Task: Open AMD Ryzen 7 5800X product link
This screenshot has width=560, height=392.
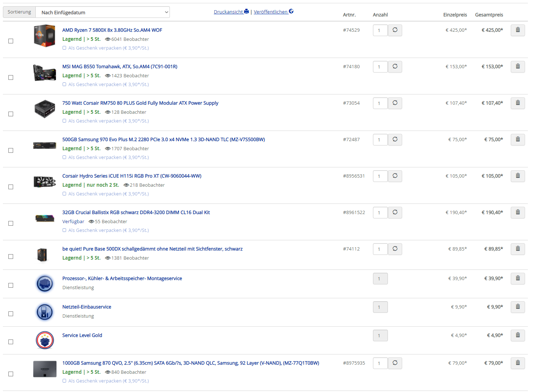Action: point(112,30)
